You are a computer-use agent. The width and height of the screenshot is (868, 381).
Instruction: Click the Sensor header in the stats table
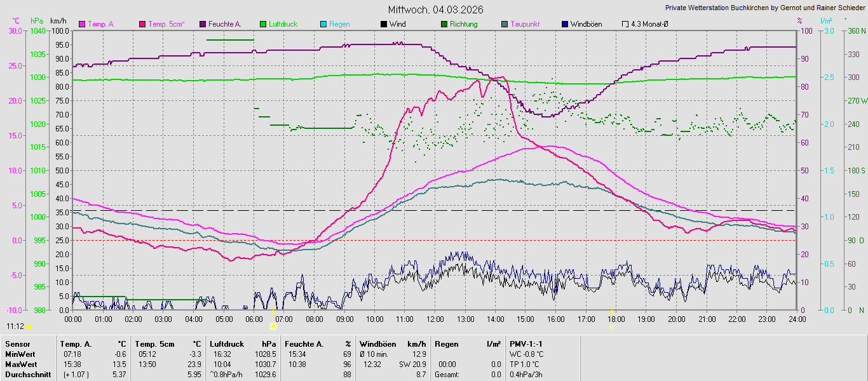17,344
